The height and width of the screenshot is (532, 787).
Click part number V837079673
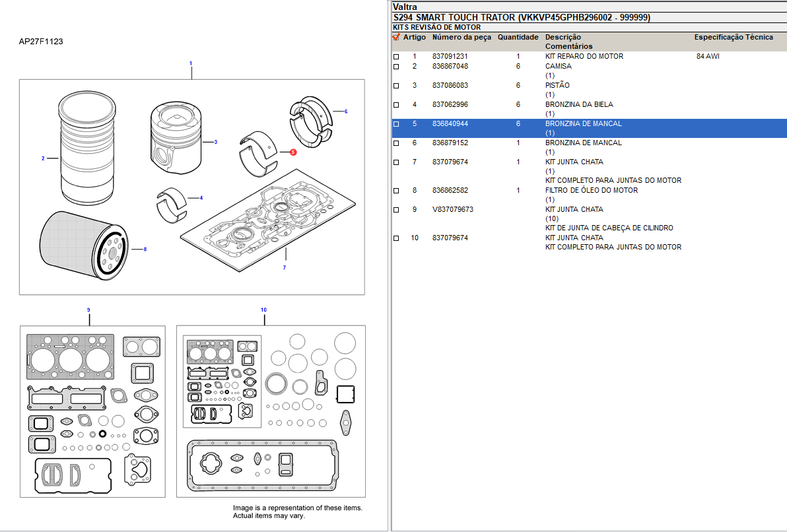452,209
